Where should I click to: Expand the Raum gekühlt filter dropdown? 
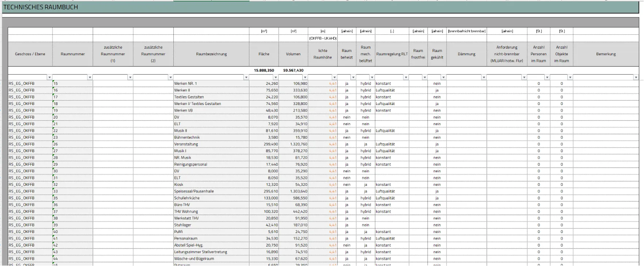(x=443, y=77)
